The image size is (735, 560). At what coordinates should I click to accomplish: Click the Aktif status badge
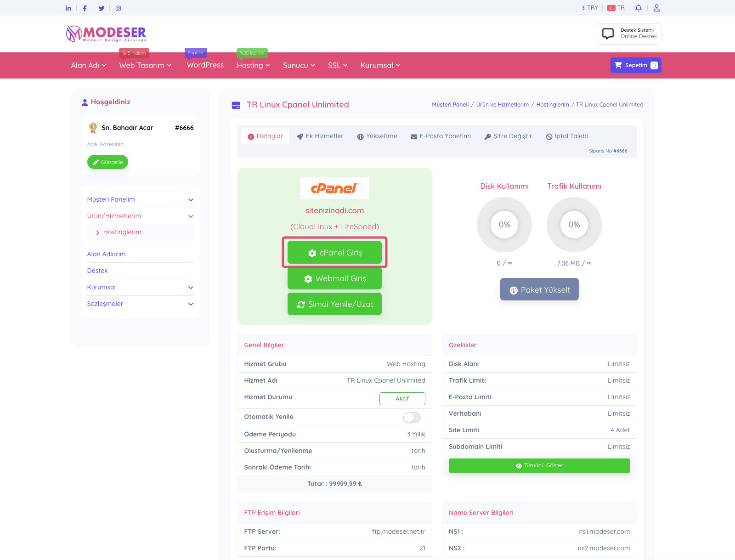402,399
